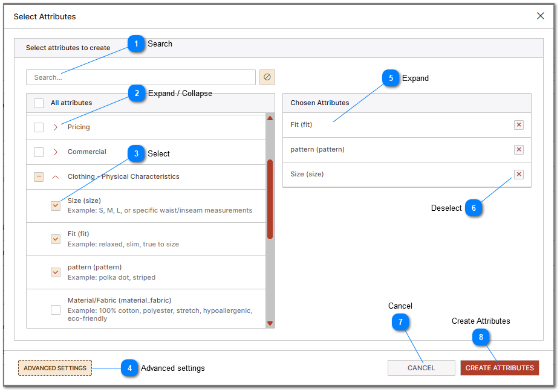The height and width of the screenshot is (392, 560).
Task: Remove Size (size) from Chosen Attributes
Action: tap(519, 174)
